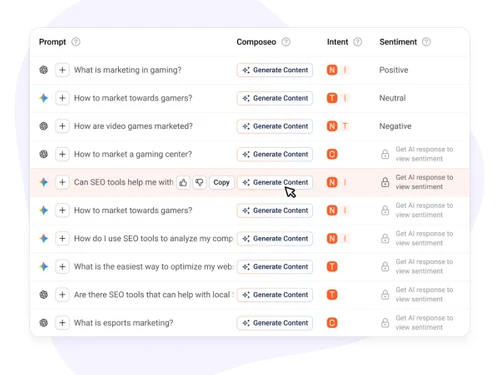
Task: Click the 'Sentiment' column header
Action: (398, 42)
